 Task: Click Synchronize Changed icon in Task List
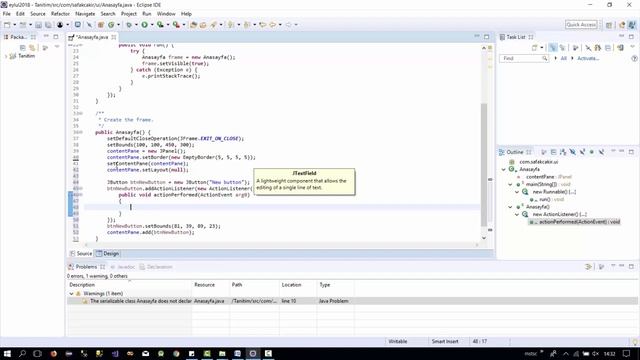(x=620, y=48)
